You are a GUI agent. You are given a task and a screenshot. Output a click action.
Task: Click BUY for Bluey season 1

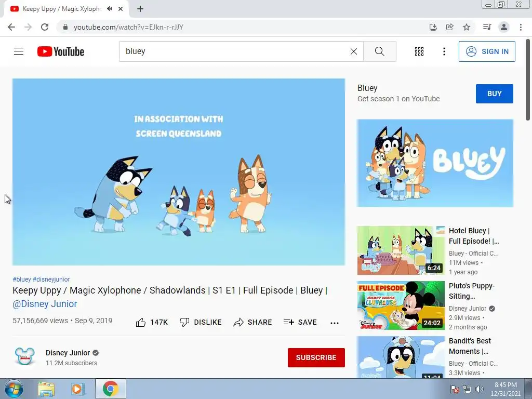[495, 94]
